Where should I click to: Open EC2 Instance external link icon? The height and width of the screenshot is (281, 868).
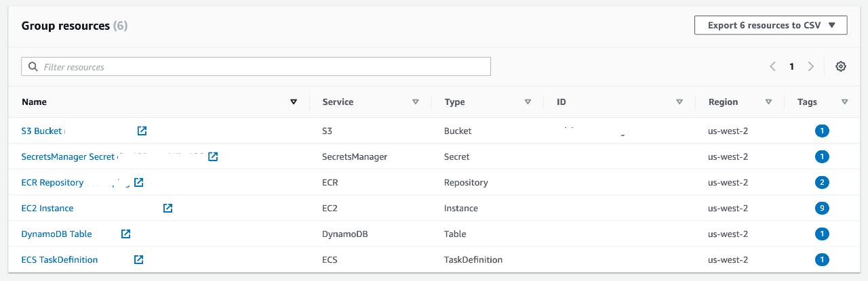pyautogui.click(x=167, y=208)
